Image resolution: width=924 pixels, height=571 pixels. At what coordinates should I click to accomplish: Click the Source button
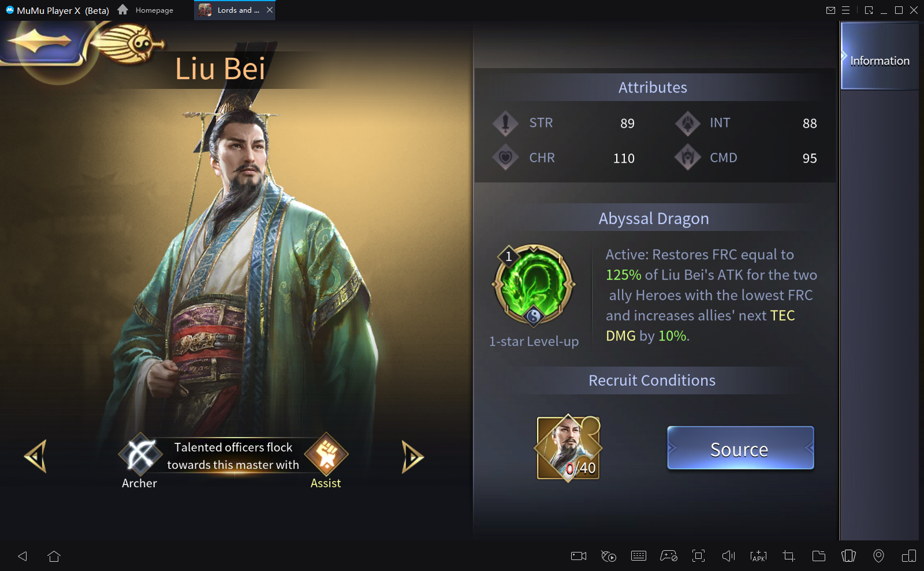pos(740,448)
